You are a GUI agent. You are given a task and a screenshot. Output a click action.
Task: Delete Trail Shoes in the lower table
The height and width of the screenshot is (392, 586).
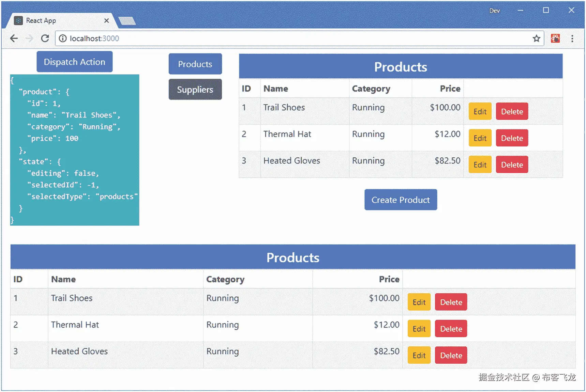451,302
